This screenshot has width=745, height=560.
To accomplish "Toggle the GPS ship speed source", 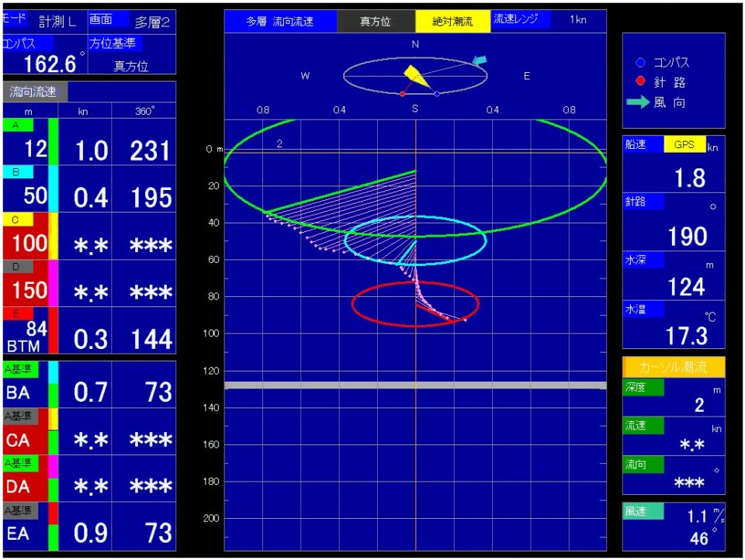I will [x=684, y=144].
